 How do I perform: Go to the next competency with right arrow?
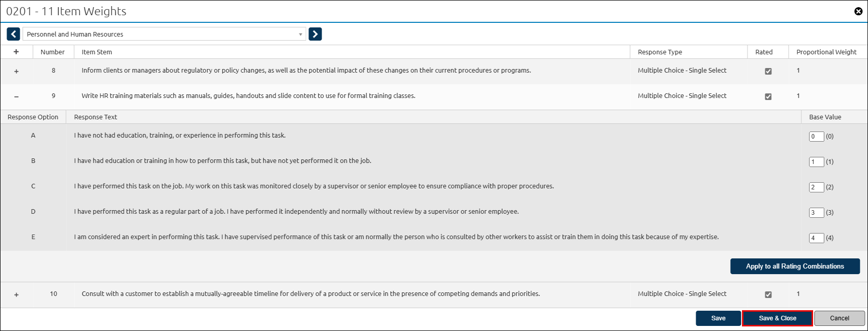pos(315,34)
